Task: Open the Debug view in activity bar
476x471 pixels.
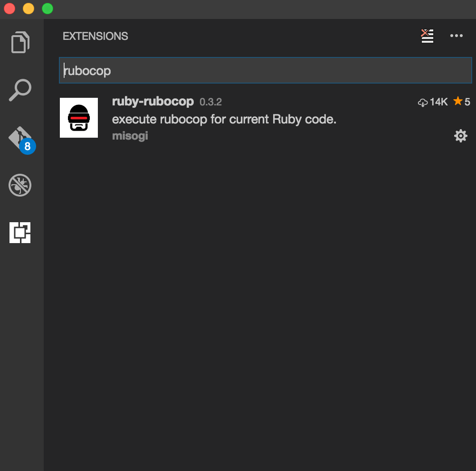Action: [20, 185]
